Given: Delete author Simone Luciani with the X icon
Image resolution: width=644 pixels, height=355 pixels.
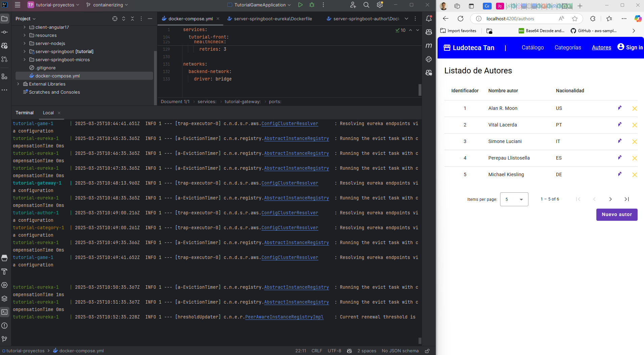Looking at the screenshot, I should pyautogui.click(x=635, y=142).
